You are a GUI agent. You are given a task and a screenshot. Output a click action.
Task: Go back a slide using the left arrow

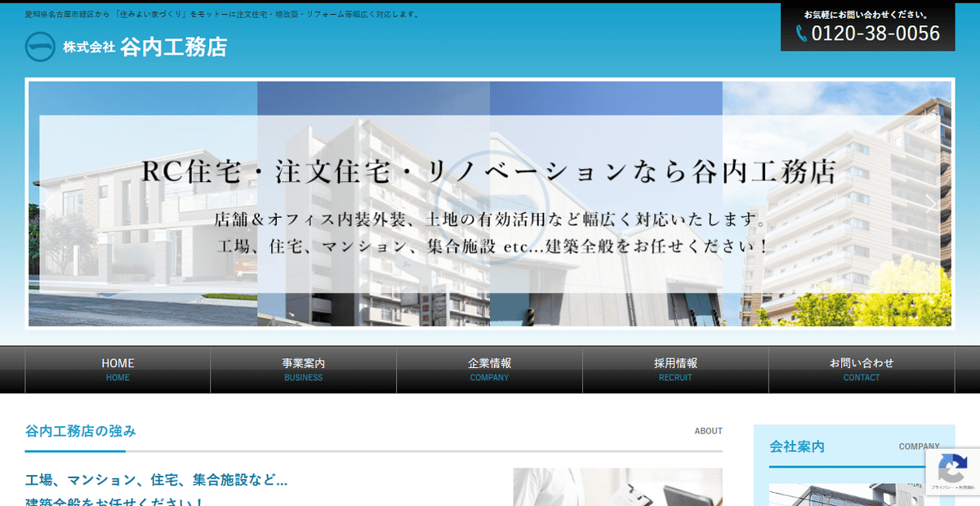pos(49,203)
